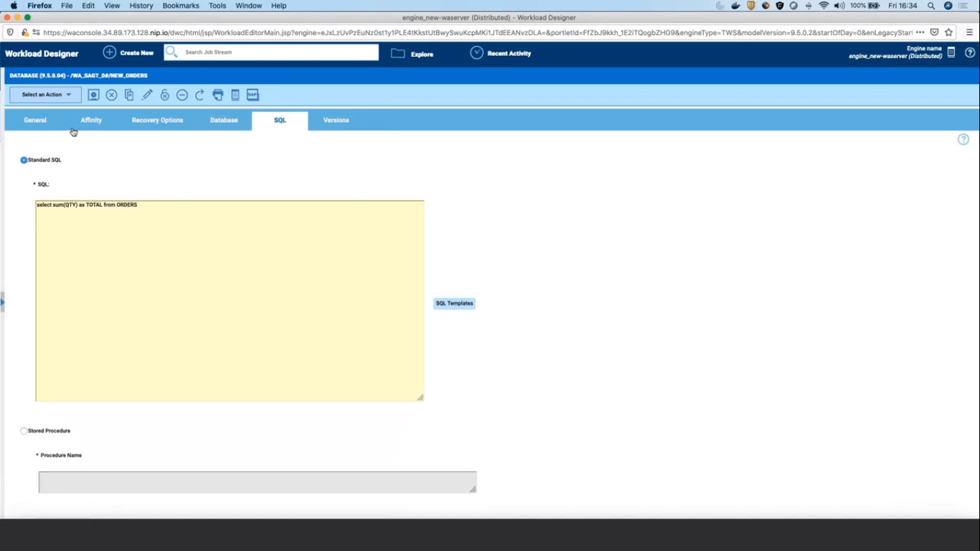Click the Redo arrow icon
Viewport: 980px width, 551px height.
point(199,94)
